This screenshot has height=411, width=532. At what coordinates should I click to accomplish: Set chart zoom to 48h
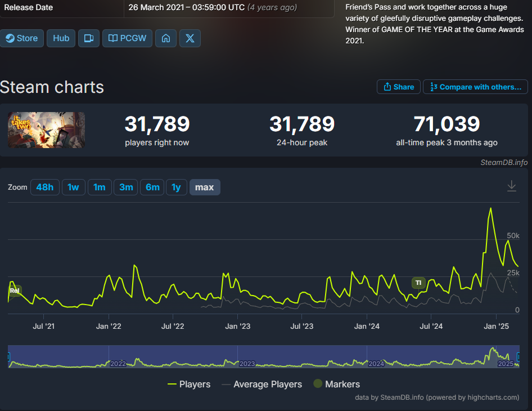45,187
